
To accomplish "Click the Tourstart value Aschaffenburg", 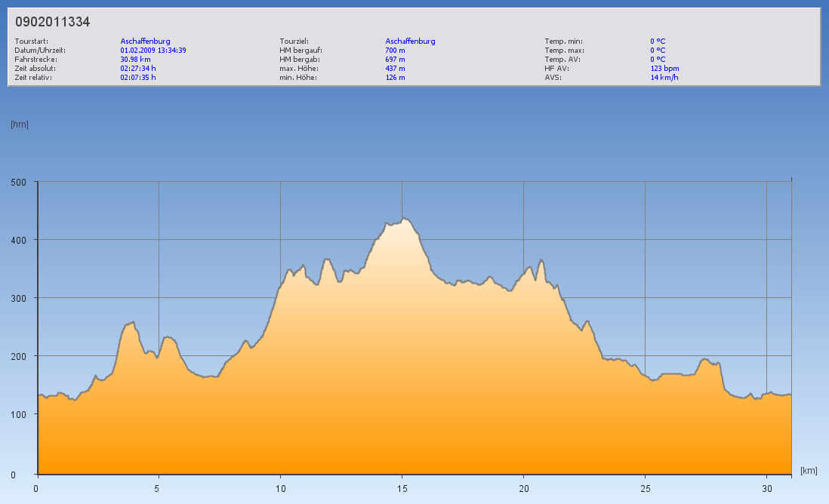I will tap(145, 41).
